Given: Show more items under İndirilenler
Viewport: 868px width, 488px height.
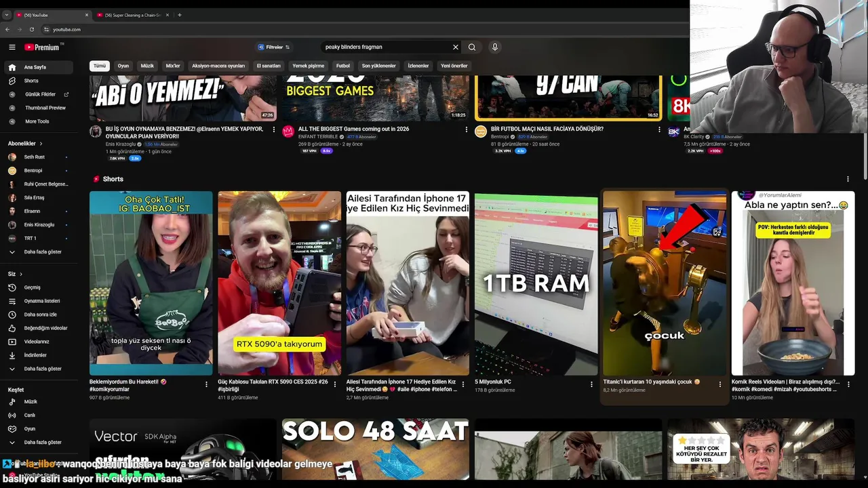Looking at the screenshot, I should (39, 369).
